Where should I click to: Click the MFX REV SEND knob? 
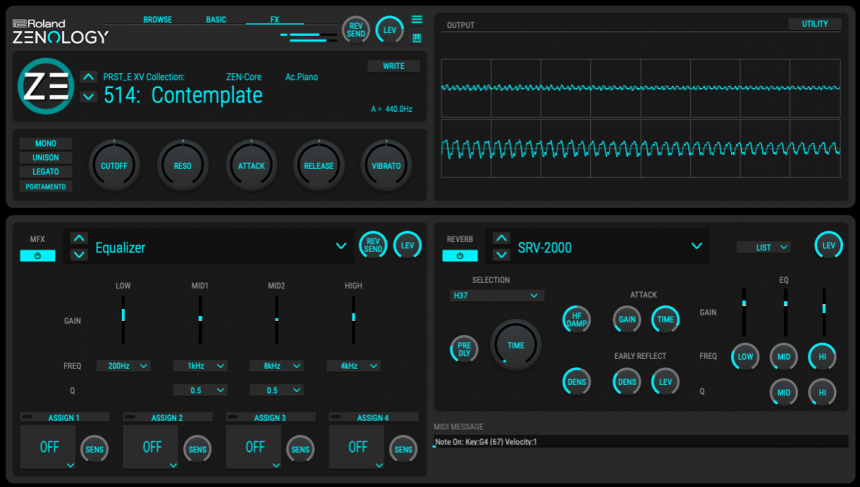click(373, 245)
